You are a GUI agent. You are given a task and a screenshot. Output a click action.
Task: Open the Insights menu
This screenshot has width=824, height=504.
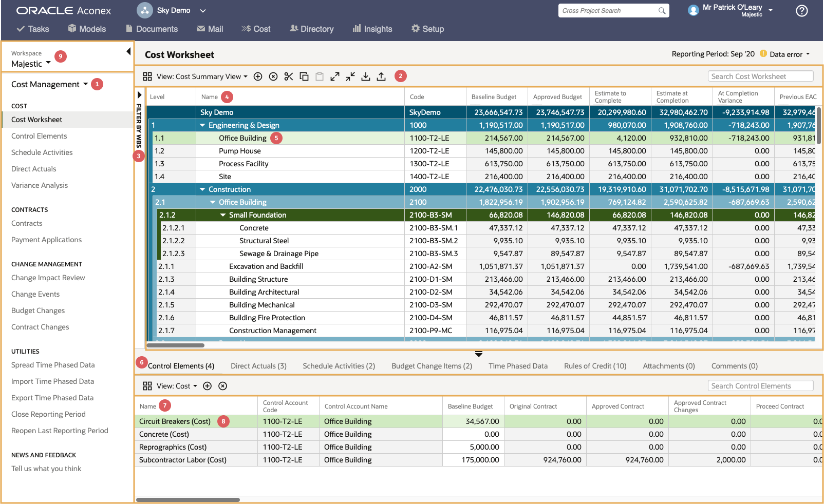pos(372,29)
